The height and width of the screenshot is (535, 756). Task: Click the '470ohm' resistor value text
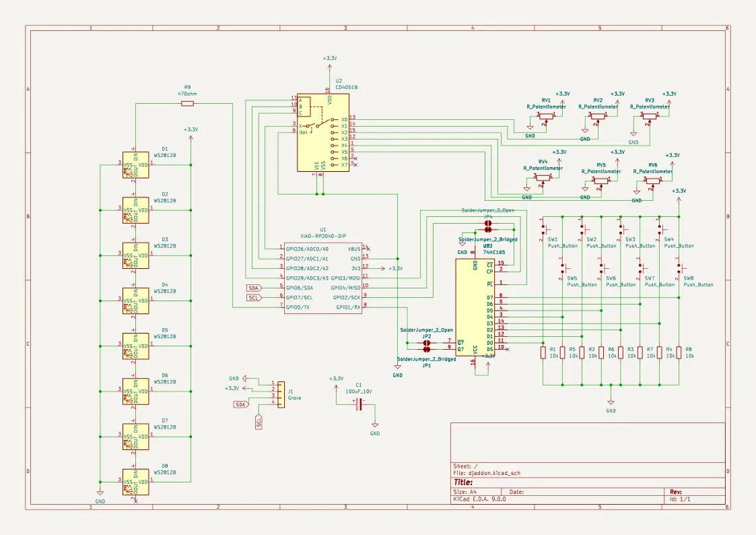coord(187,94)
